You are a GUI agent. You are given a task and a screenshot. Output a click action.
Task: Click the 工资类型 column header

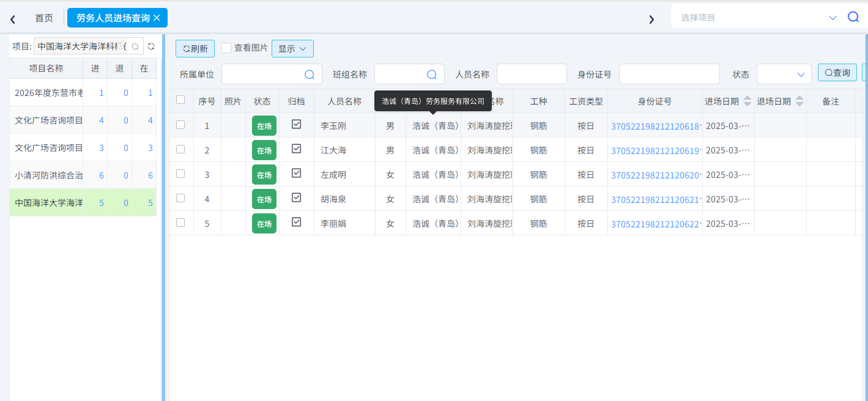click(586, 101)
